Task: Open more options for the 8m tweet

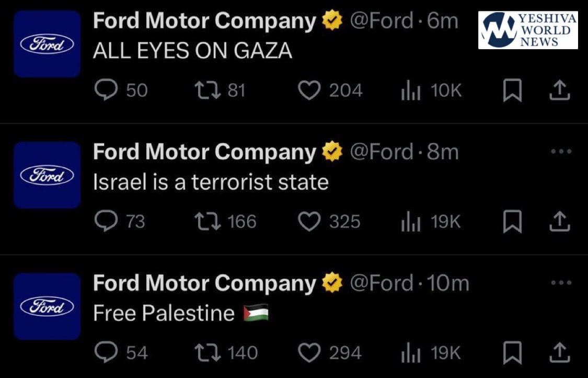Action: coord(562,152)
